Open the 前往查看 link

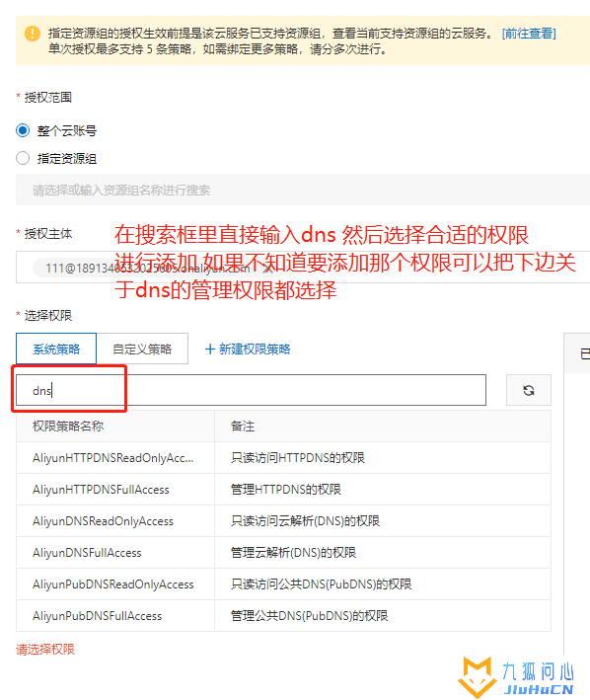click(529, 34)
